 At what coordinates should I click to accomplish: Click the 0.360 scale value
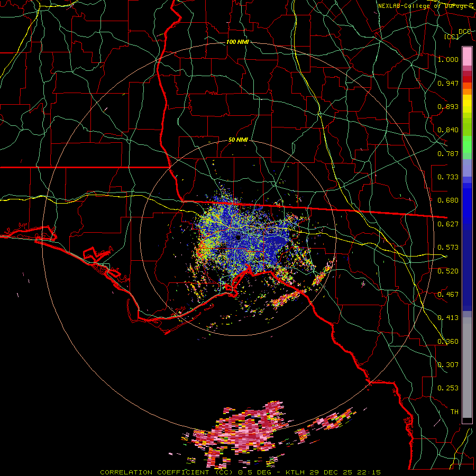tap(448, 342)
